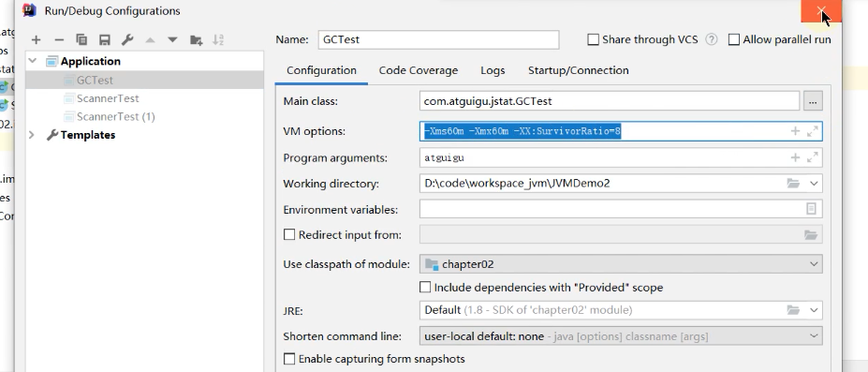Screen dimensions: 868x372
Task: Open help icon next to Share through VCS
Action: click(x=712, y=40)
